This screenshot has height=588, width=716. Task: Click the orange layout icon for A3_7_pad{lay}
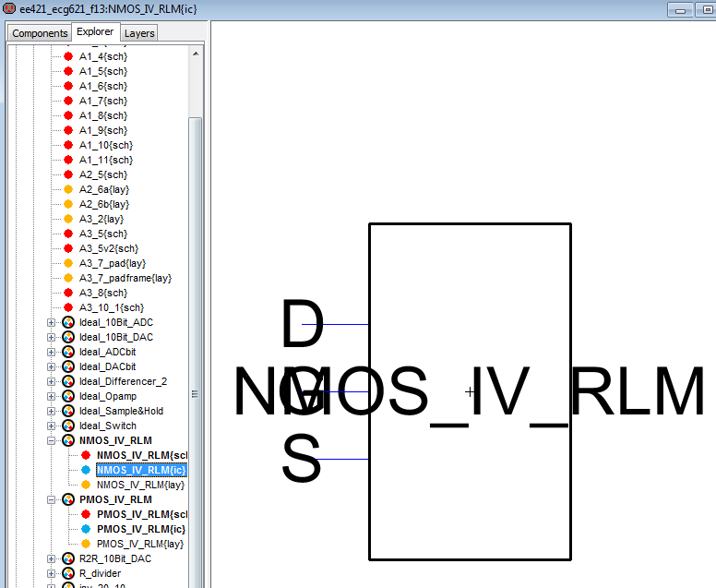pyautogui.click(x=68, y=263)
